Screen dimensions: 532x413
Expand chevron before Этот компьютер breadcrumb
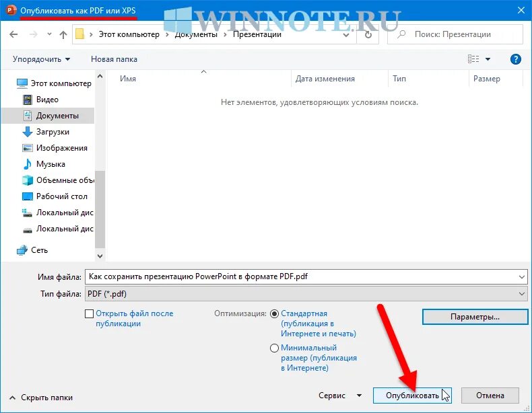click(91, 34)
